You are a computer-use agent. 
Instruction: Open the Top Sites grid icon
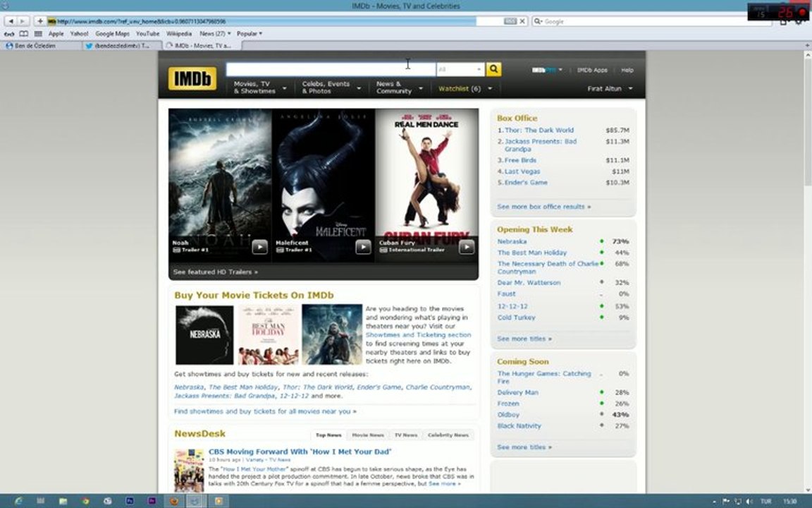pos(38,34)
